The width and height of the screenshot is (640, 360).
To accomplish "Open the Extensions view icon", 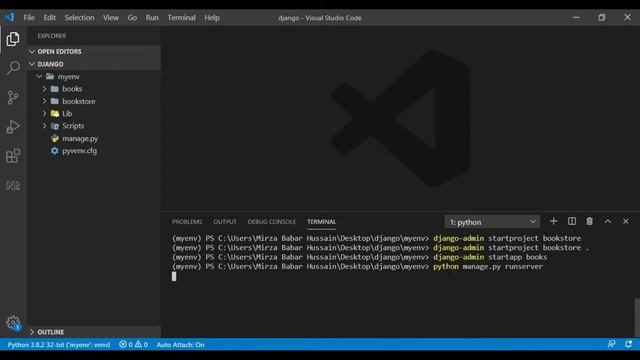I will tap(13, 156).
